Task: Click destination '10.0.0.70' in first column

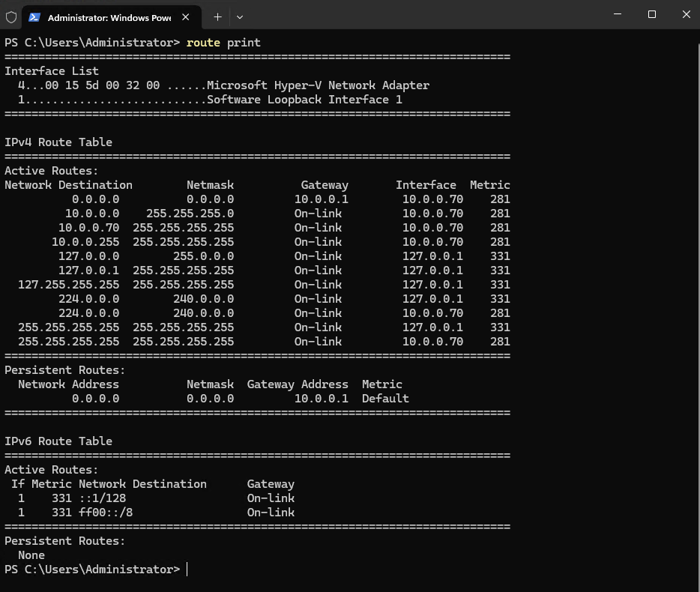Action: pyautogui.click(x=89, y=228)
